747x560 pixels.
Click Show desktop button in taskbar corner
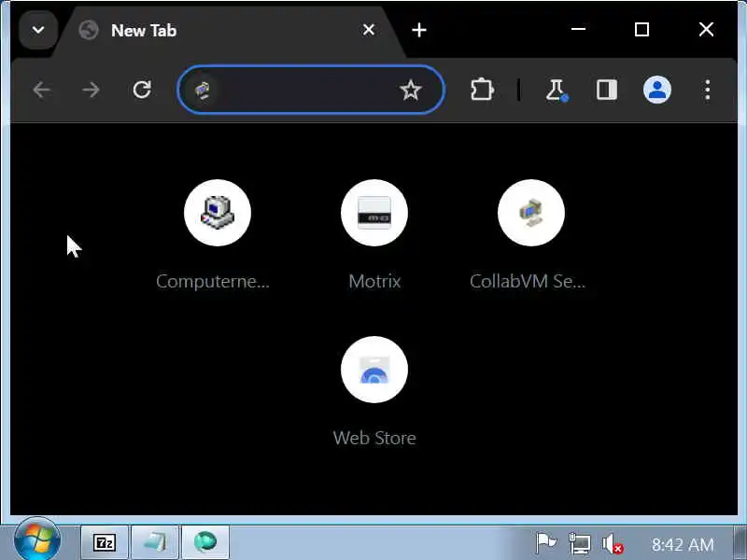740,543
